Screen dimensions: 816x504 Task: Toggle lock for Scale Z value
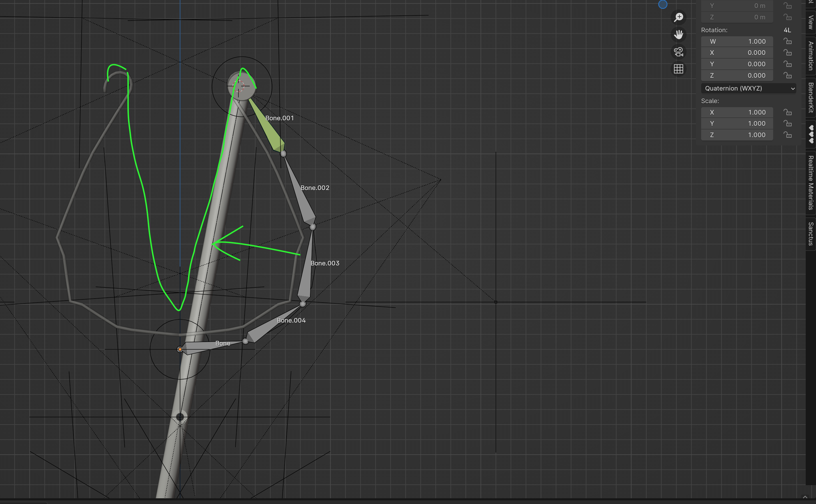788,135
